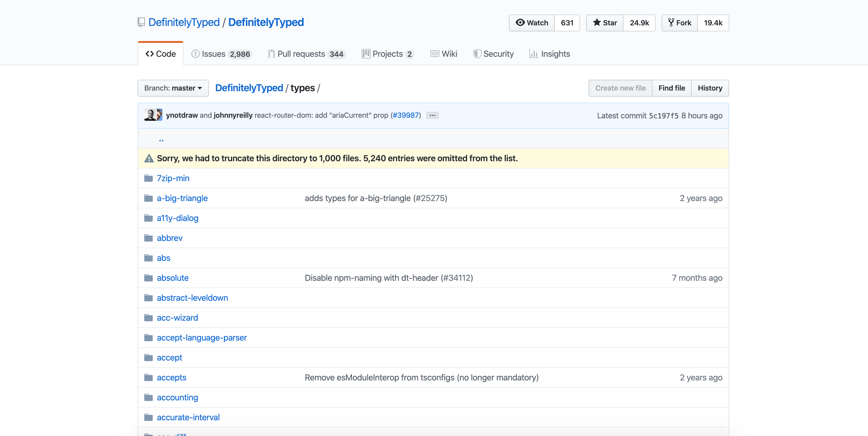The image size is (868, 436).
Task: Open the a11y-dialog folder
Action: click(177, 218)
